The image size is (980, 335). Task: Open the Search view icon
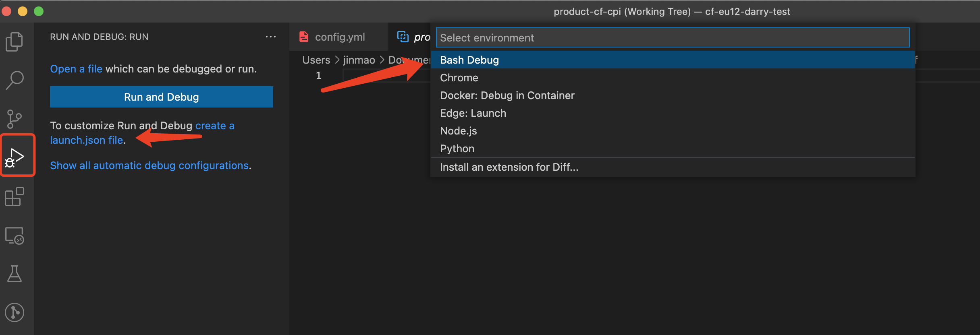coord(15,80)
